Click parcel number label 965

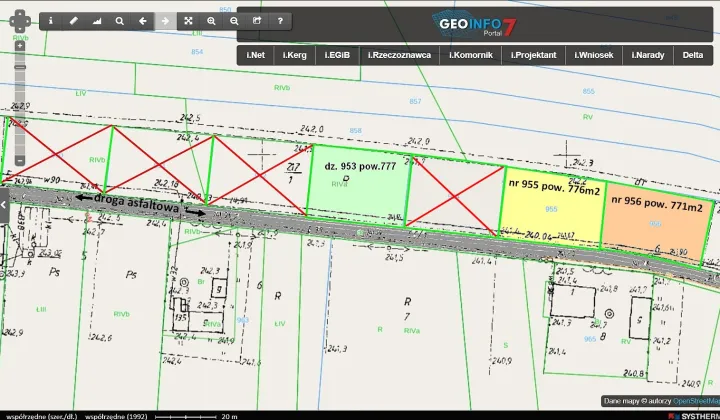590,339
